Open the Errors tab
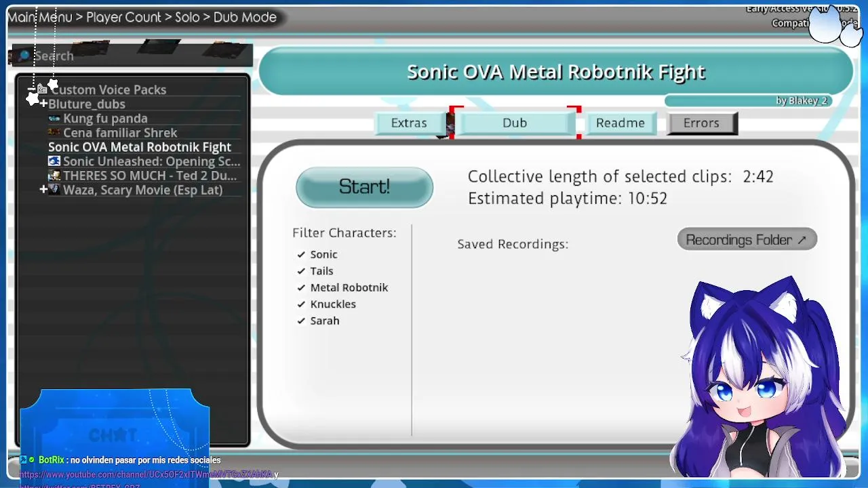 click(x=701, y=123)
